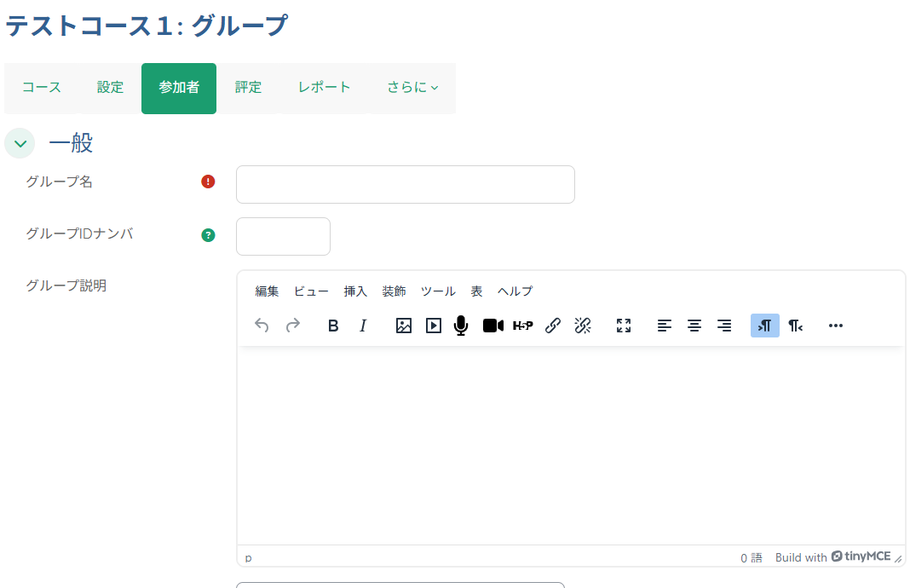Image resolution: width=910 pixels, height=588 pixels.
Task: Click the グループ名 text field
Action: [405, 184]
